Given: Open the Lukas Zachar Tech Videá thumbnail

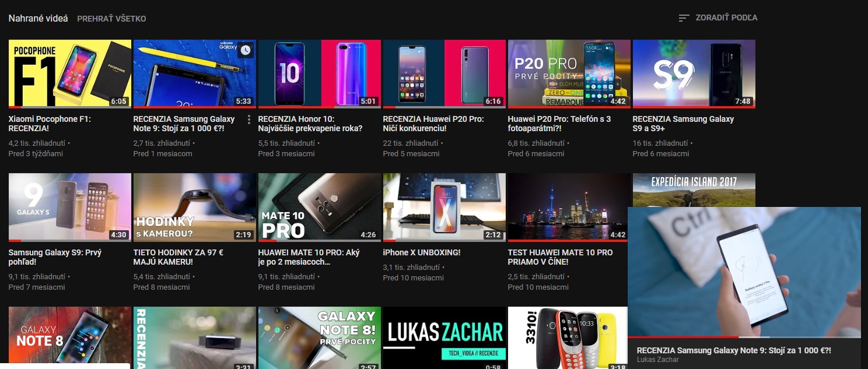Looking at the screenshot, I should [x=444, y=338].
